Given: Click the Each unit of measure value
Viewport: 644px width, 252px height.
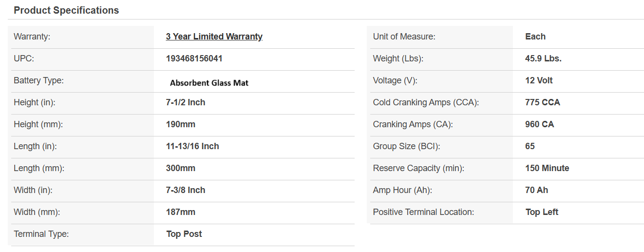Looking at the screenshot, I should 535,37.
